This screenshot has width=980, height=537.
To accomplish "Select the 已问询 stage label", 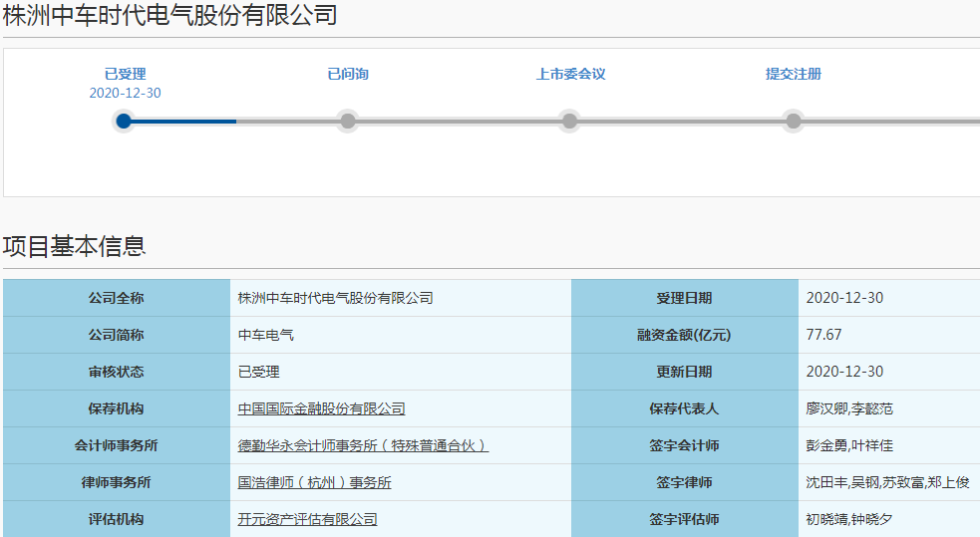I will click(x=348, y=74).
